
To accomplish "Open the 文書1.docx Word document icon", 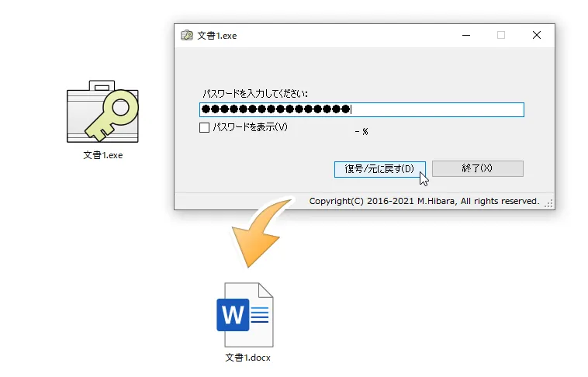I will pos(245,315).
